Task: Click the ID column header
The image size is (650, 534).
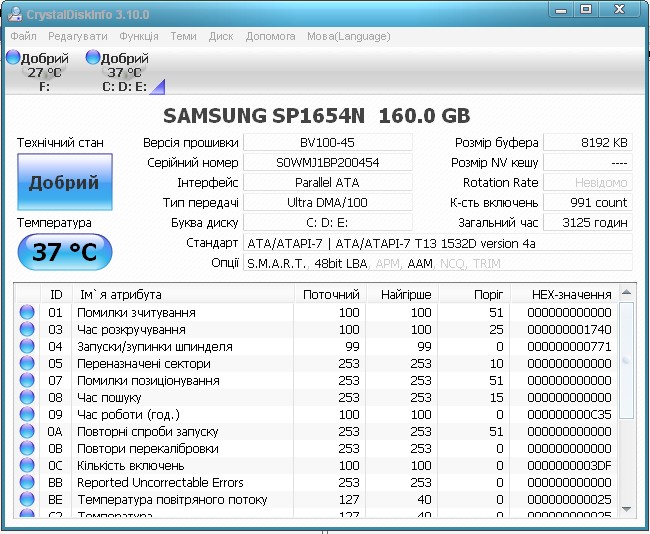Action: 56,294
